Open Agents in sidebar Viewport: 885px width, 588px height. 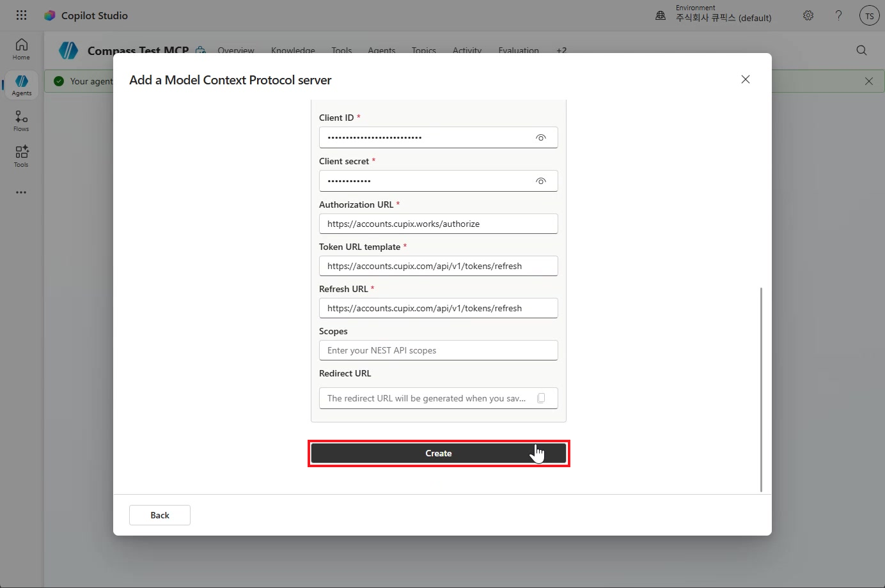21,85
